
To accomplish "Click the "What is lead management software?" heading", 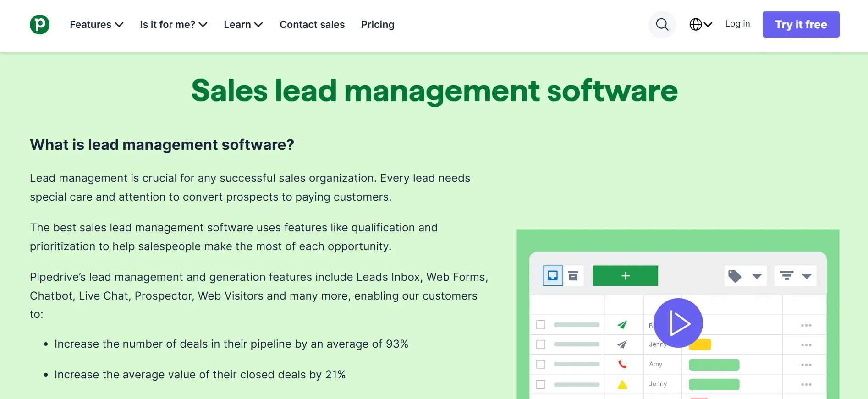I will 162,145.
